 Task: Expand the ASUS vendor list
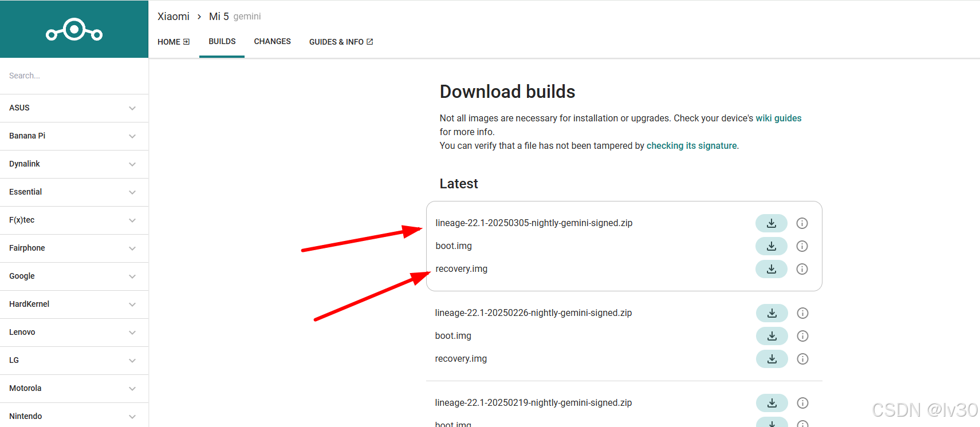[x=74, y=108]
